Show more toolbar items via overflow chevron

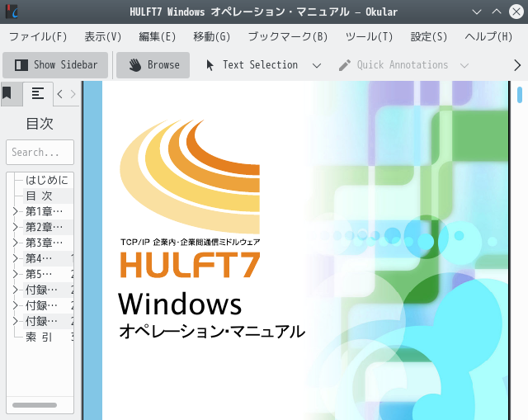(517, 65)
